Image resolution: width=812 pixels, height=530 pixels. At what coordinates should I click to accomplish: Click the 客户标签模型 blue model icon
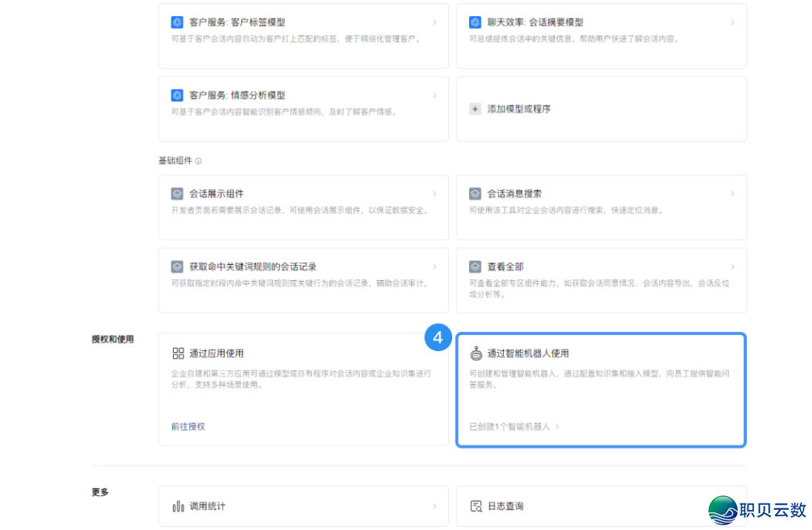[177, 23]
